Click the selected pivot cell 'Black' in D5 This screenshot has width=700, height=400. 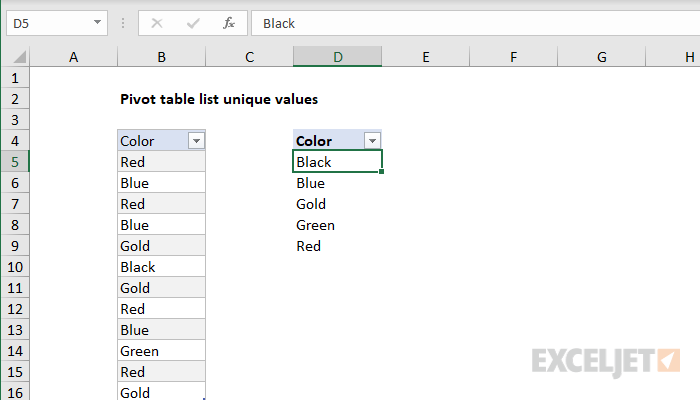pyautogui.click(x=338, y=161)
